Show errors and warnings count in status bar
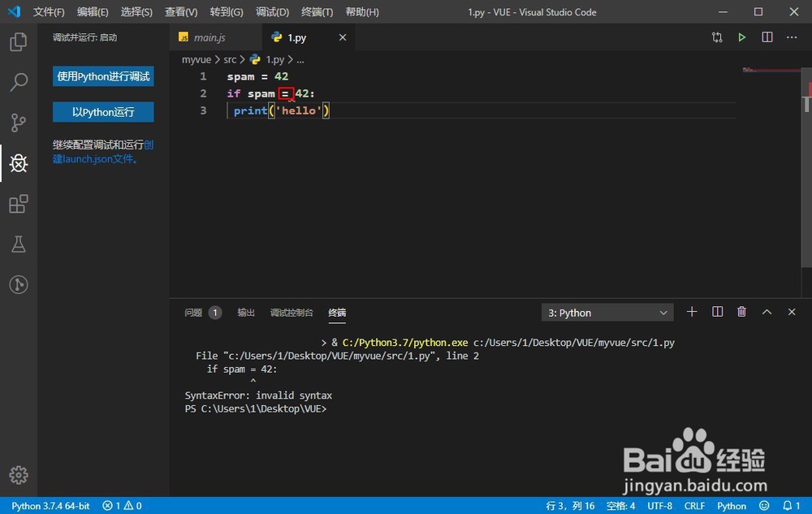 tap(122, 505)
